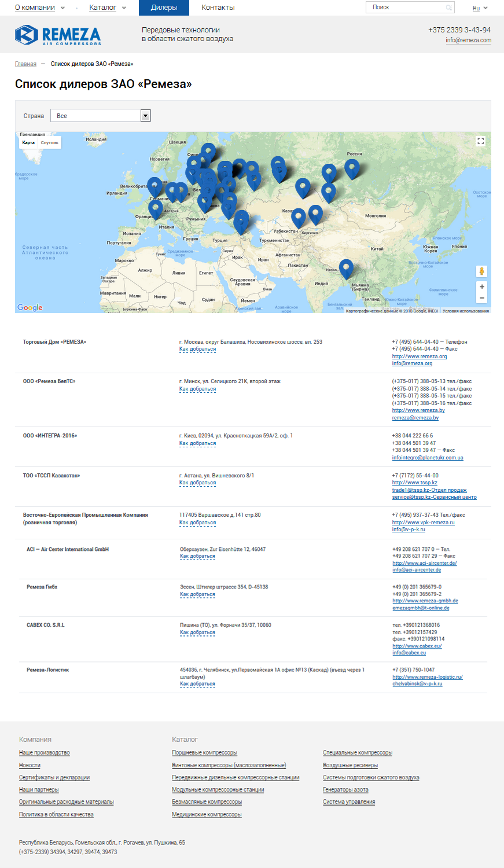Click Как добраться for Ремеза БелТС
Viewport: 504px width, 868px height.
[197, 389]
